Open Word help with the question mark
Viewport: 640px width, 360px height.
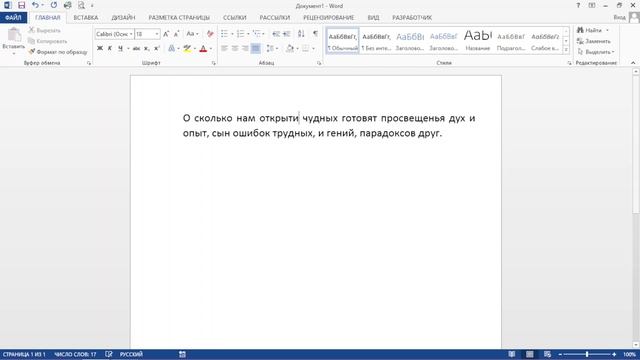click(578, 5)
